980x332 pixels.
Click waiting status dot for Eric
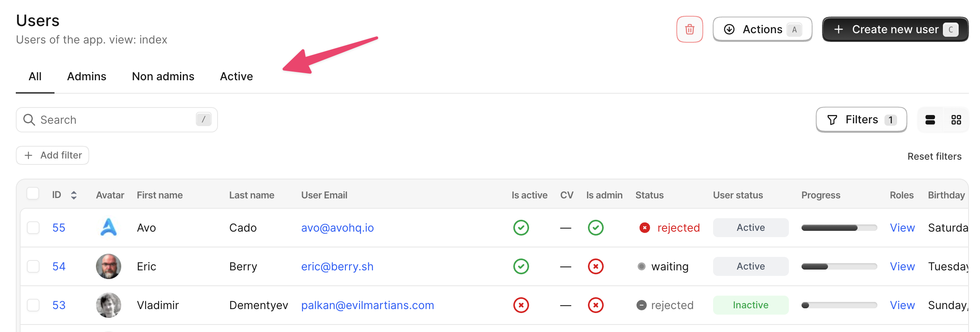(x=642, y=266)
